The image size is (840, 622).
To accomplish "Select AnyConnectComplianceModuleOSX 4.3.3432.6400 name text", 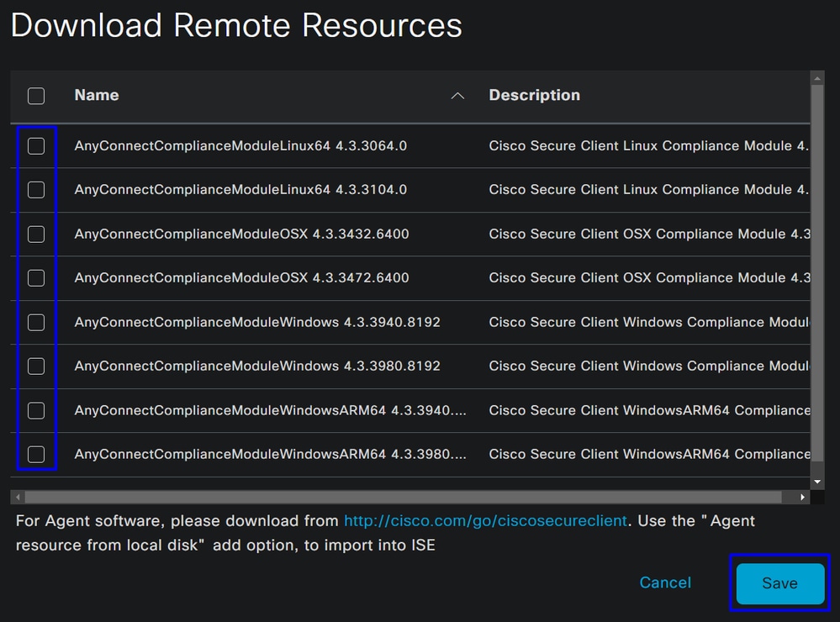I will point(241,235).
